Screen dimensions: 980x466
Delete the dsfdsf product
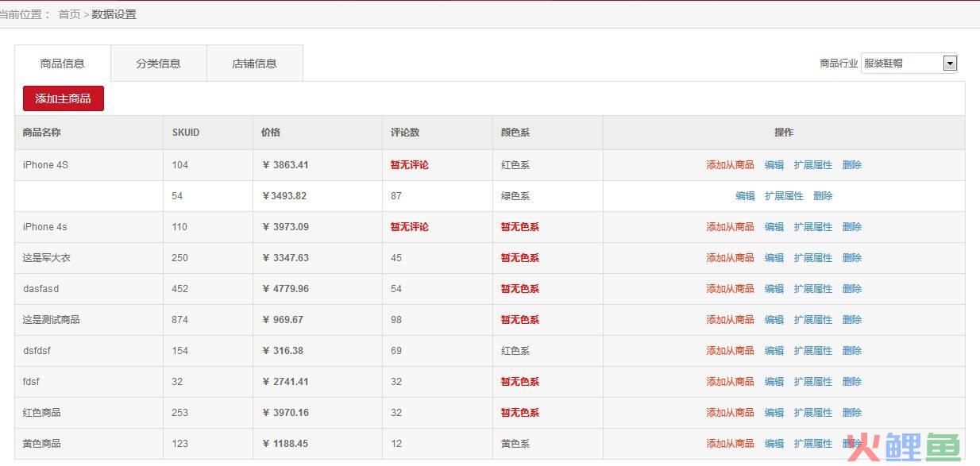pos(852,351)
